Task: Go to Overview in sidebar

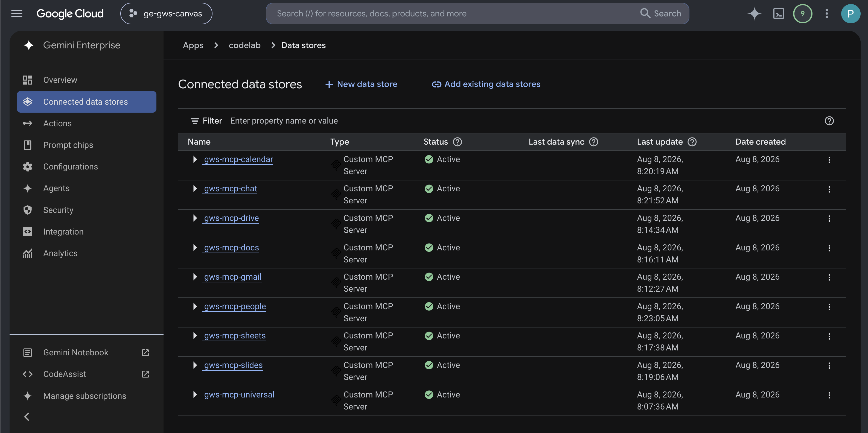Action: [x=87, y=80]
